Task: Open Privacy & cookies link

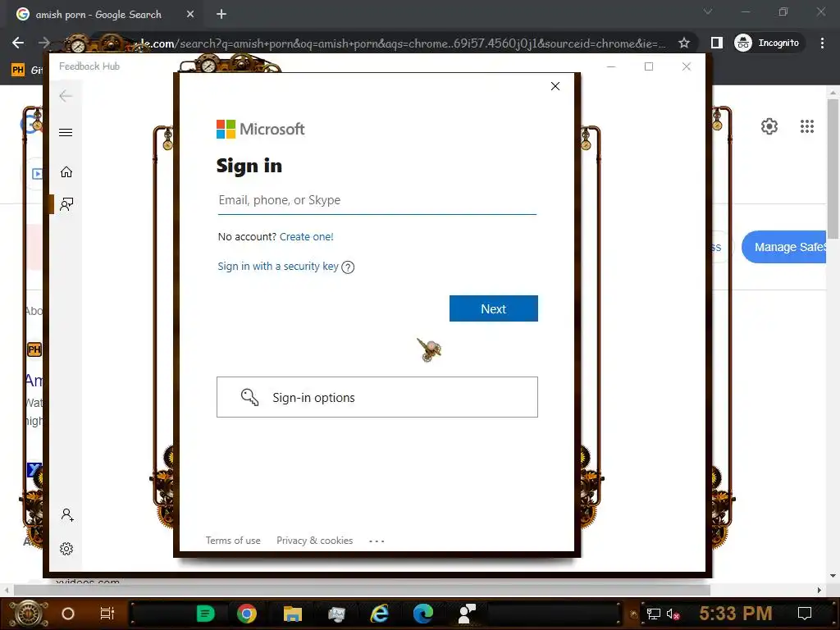Action: pos(314,541)
